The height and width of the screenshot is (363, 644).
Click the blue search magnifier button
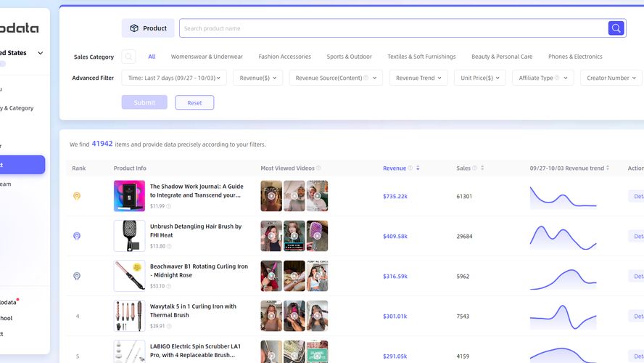pos(616,28)
